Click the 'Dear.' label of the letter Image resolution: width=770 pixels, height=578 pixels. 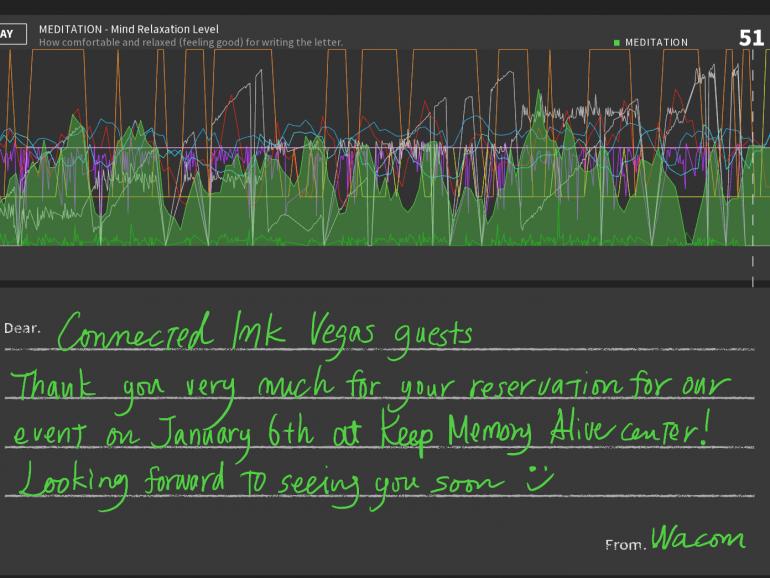[x=22, y=328]
